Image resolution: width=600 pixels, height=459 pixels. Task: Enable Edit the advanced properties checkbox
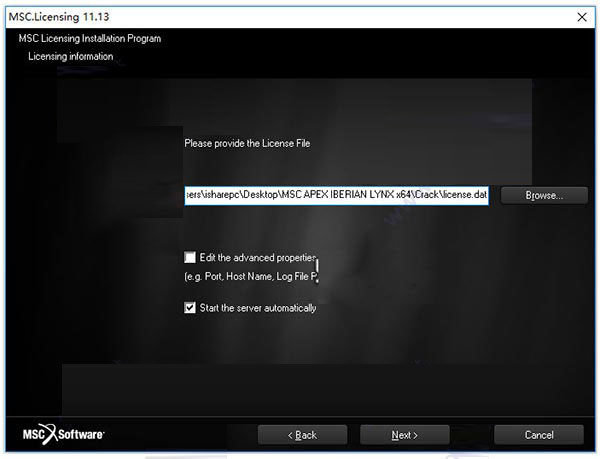[190, 257]
